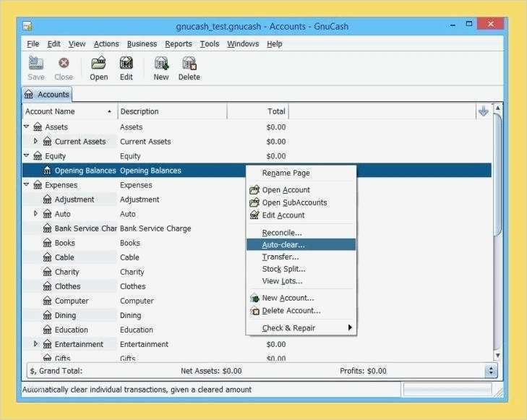
Task: Choose Delete Account... in context menu
Action: click(301, 311)
